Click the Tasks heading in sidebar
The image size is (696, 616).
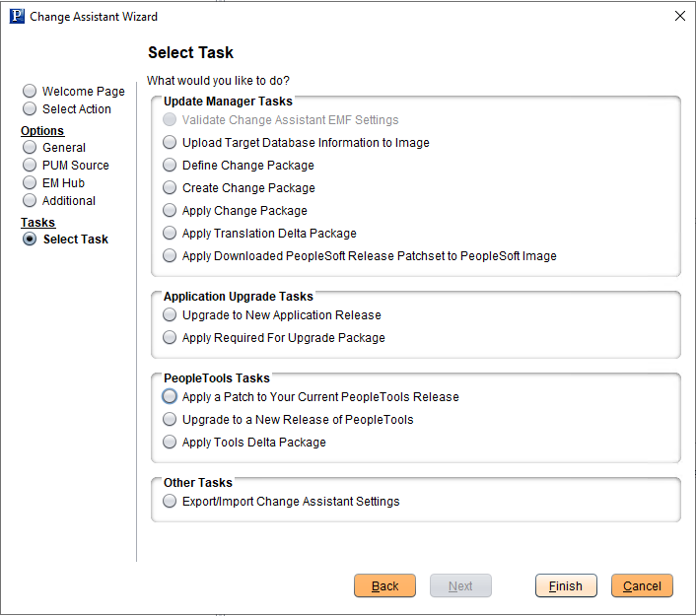38,223
